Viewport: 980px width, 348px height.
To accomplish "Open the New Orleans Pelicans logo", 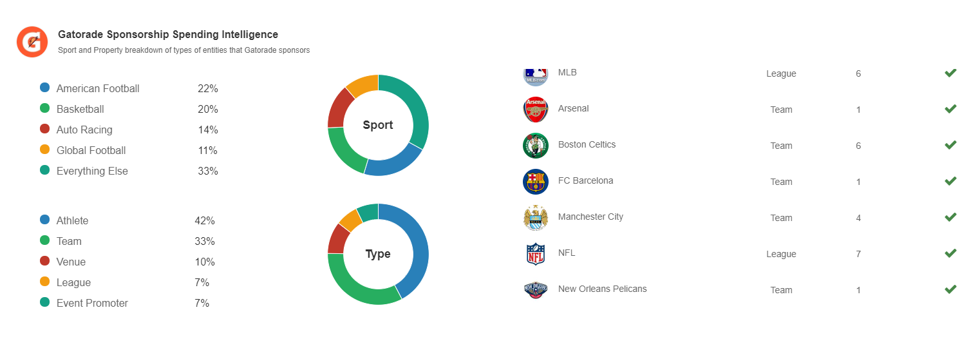I will coord(536,290).
